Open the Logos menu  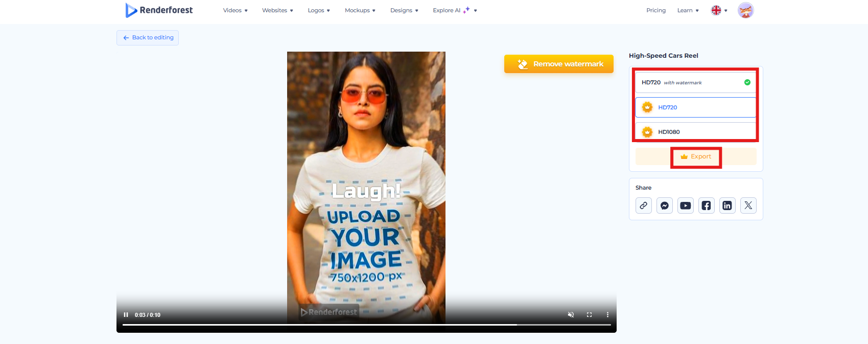pos(319,10)
